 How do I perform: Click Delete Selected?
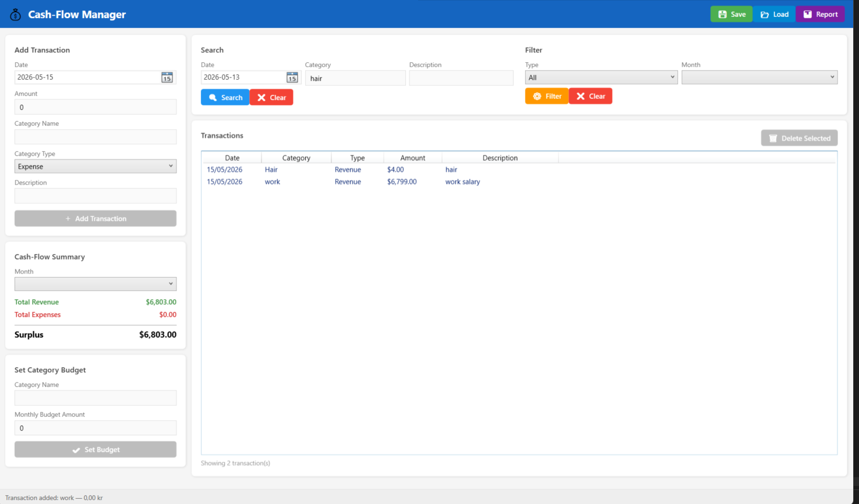pos(800,138)
